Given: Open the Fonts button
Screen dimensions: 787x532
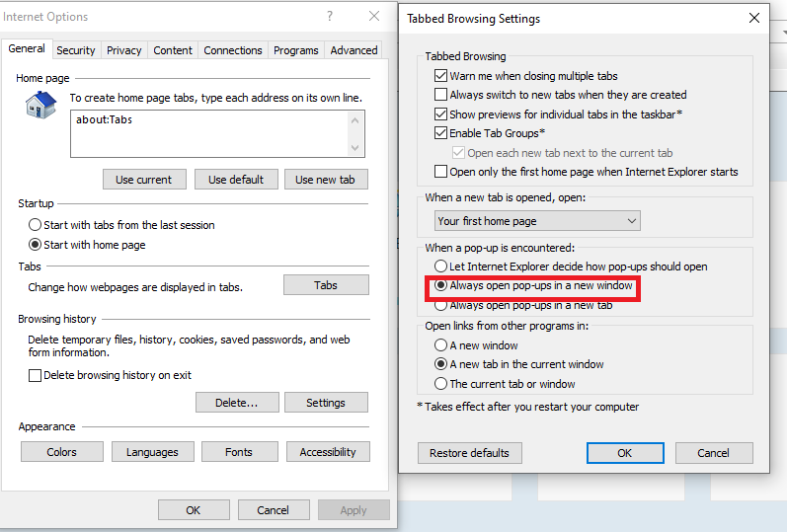Looking at the screenshot, I should (x=239, y=452).
